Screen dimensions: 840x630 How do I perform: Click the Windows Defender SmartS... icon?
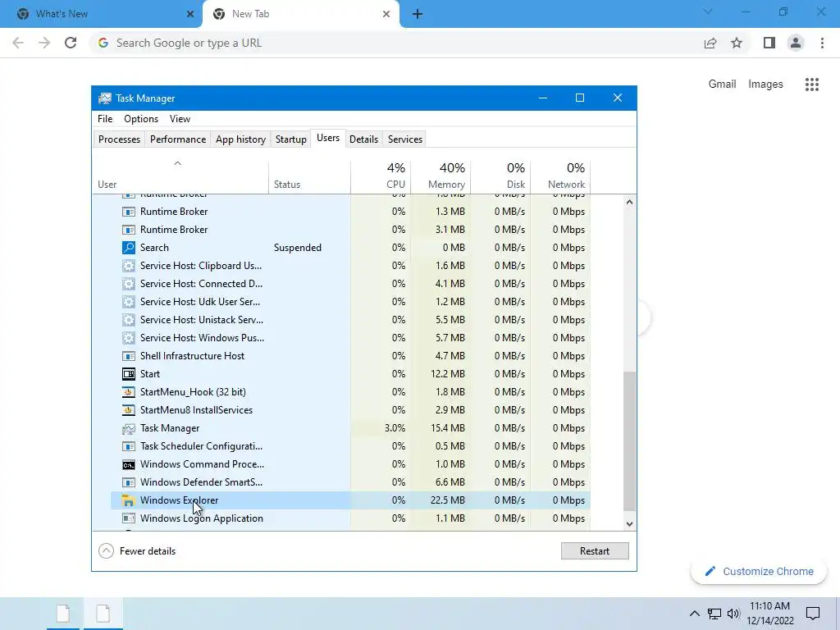click(x=129, y=482)
